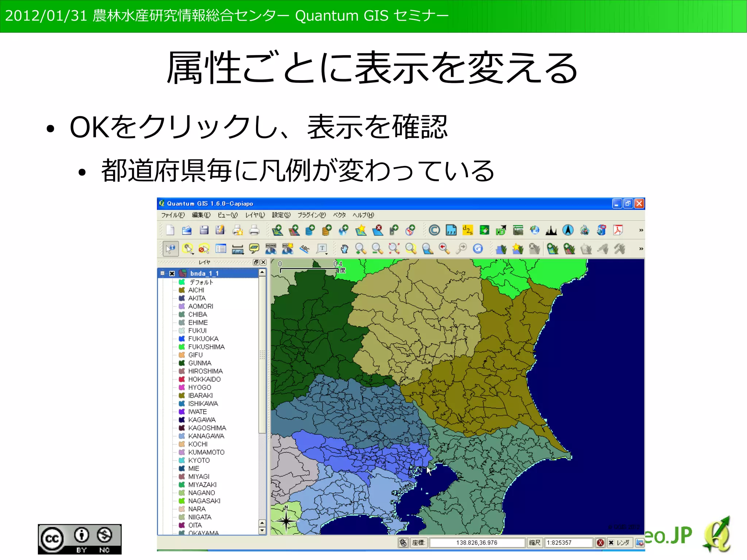Viewport: 747px width, 560px height.
Task: Click the Deselect Features icon
Action: (x=204, y=249)
